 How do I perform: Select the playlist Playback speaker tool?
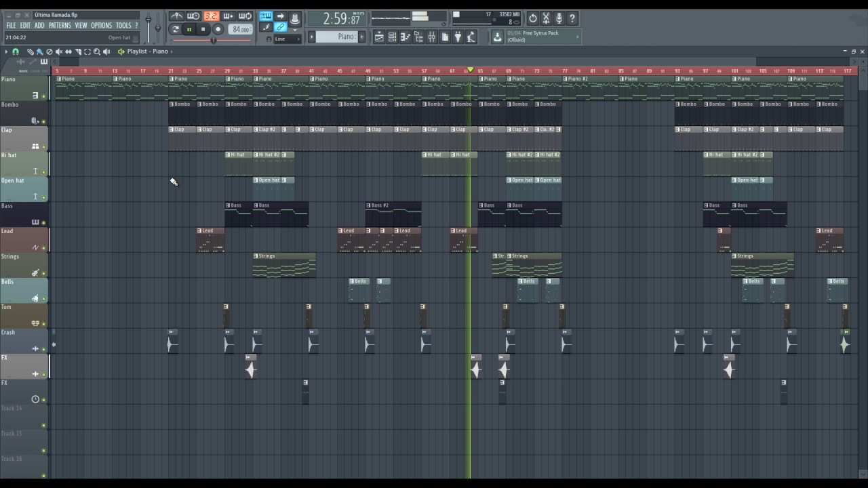pos(106,52)
